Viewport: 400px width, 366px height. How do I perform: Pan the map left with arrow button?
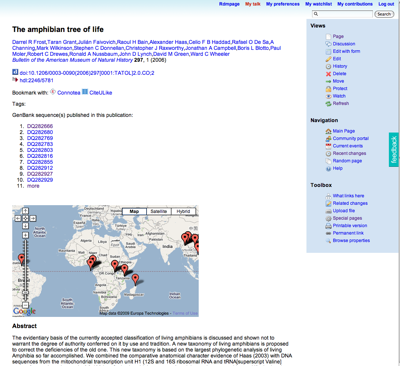(x=18, y=218)
